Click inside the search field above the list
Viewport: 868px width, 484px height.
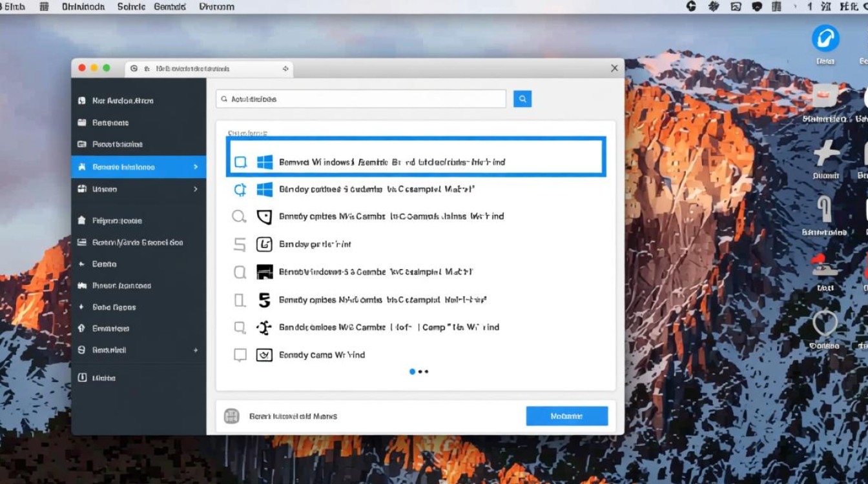pos(362,99)
